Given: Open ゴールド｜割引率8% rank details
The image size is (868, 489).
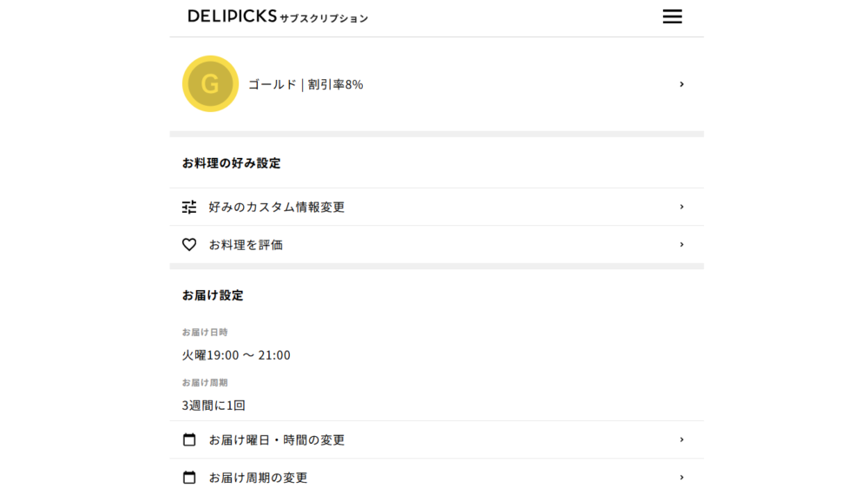Looking at the screenshot, I should coord(437,84).
